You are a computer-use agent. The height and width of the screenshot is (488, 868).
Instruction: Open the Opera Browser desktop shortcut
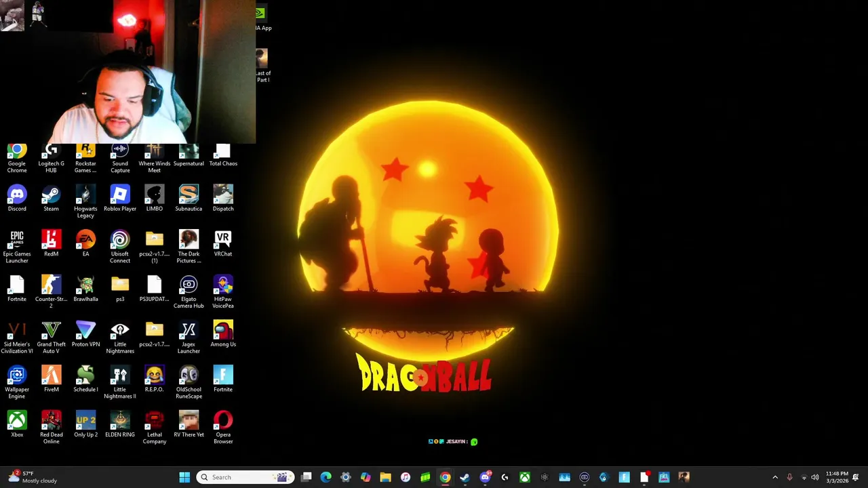pos(223,428)
